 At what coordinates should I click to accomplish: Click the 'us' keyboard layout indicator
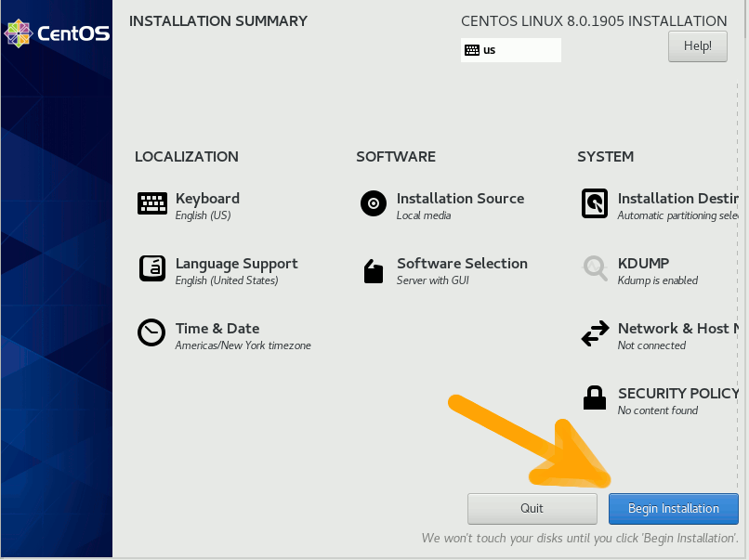click(x=510, y=50)
